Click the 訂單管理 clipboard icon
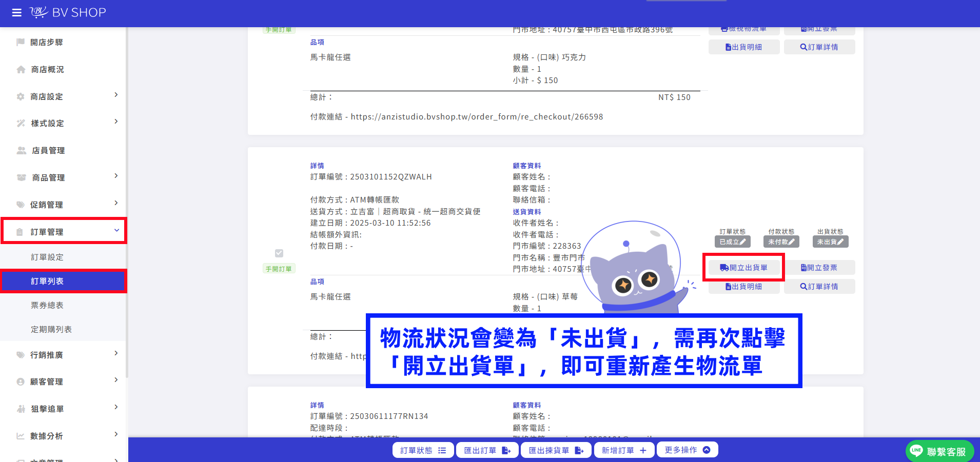The height and width of the screenshot is (462, 980). pos(20,232)
